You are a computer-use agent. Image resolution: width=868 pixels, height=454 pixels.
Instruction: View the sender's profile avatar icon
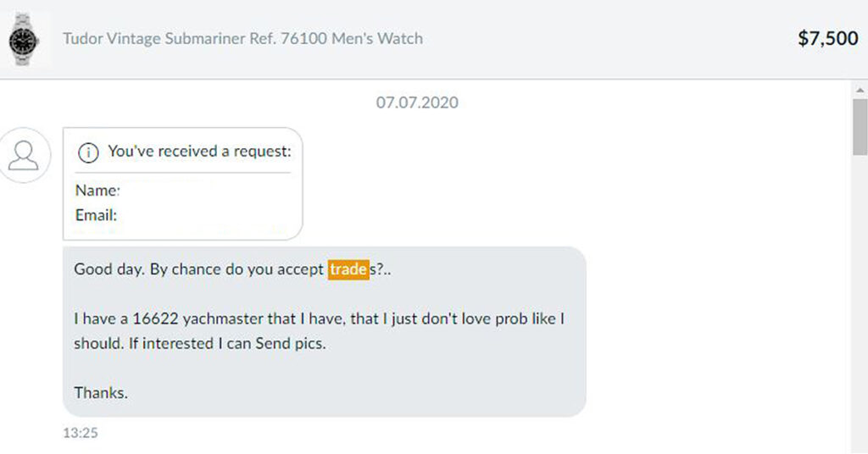pos(25,155)
